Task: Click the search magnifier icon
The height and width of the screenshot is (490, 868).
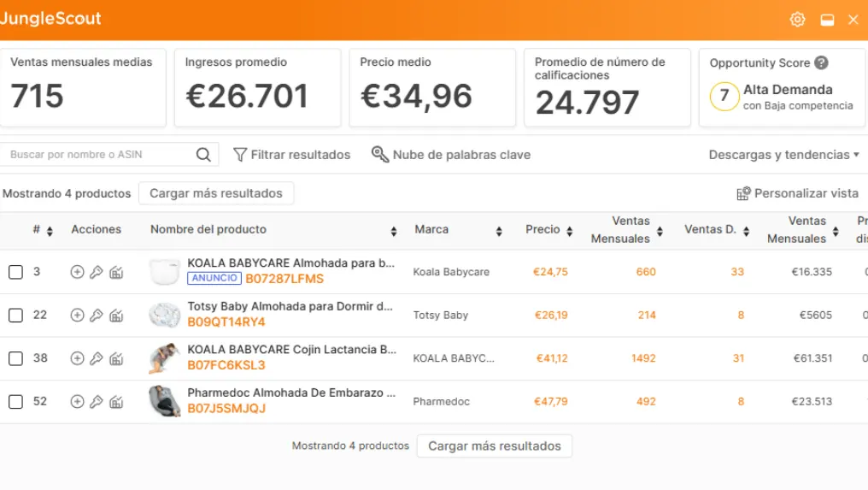Action: [x=203, y=155]
